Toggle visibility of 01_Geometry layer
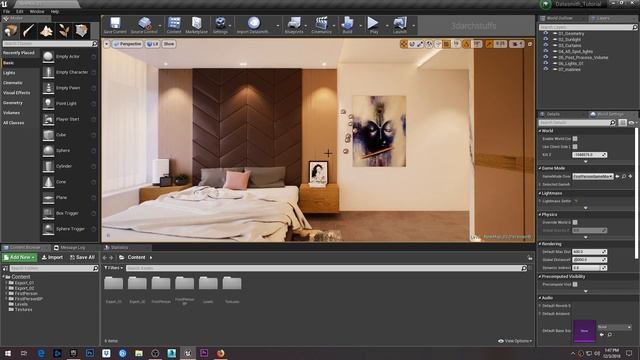 point(546,33)
